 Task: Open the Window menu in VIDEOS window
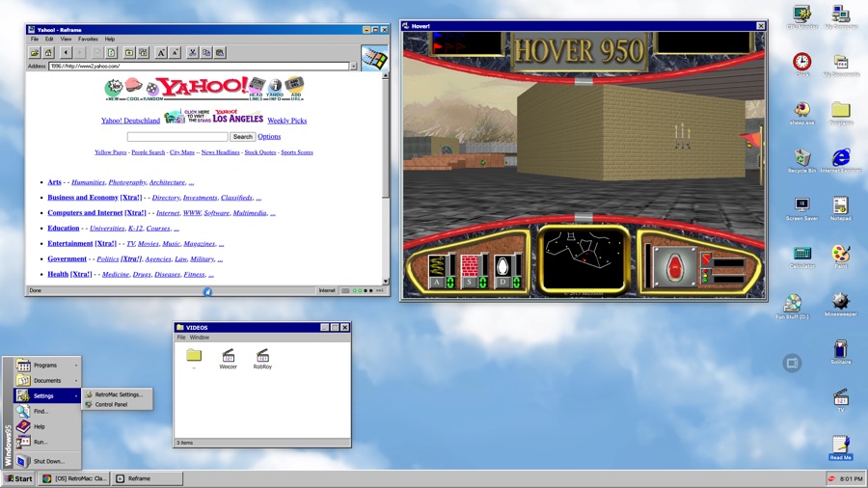coord(200,337)
